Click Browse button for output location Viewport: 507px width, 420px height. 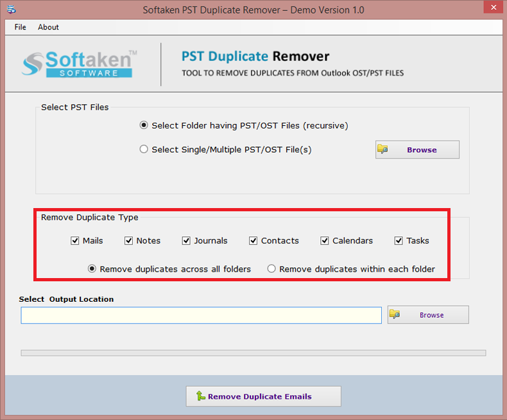tap(428, 315)
